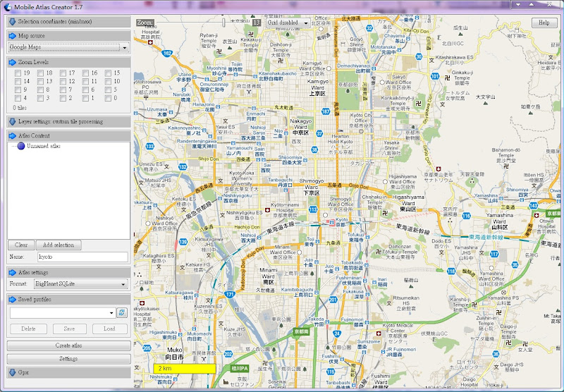Collapse the Atlas Content panel arrow
This screenshot has height=392, width=564.
coord(13,135)
